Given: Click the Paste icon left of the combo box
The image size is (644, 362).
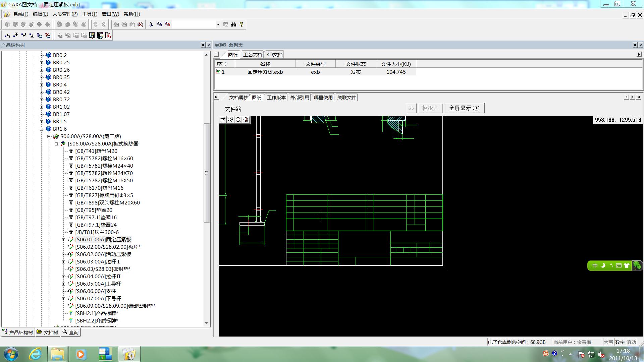Looking at the screenshot, I should point(167,24).
